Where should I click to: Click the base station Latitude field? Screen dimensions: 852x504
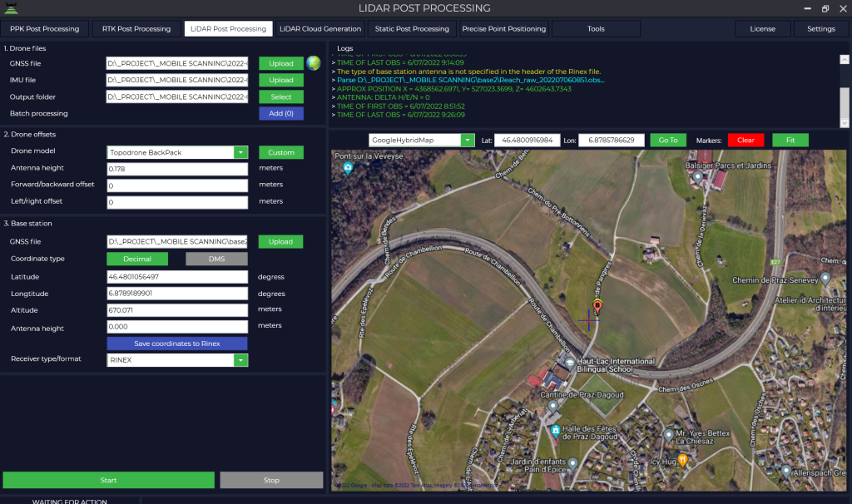click(x=177, y=277)
